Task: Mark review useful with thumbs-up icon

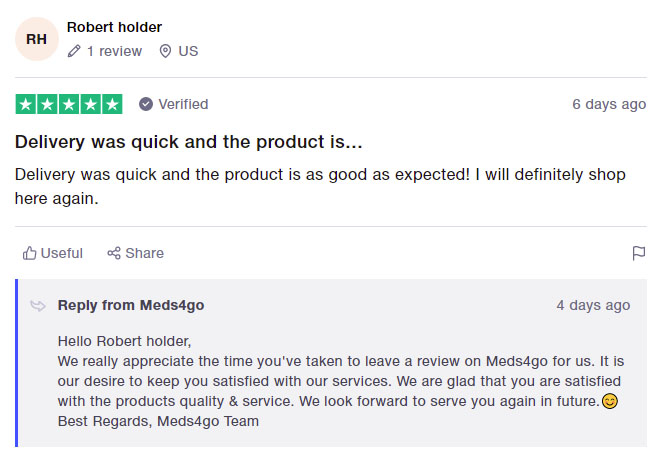Action: (30, 253)
